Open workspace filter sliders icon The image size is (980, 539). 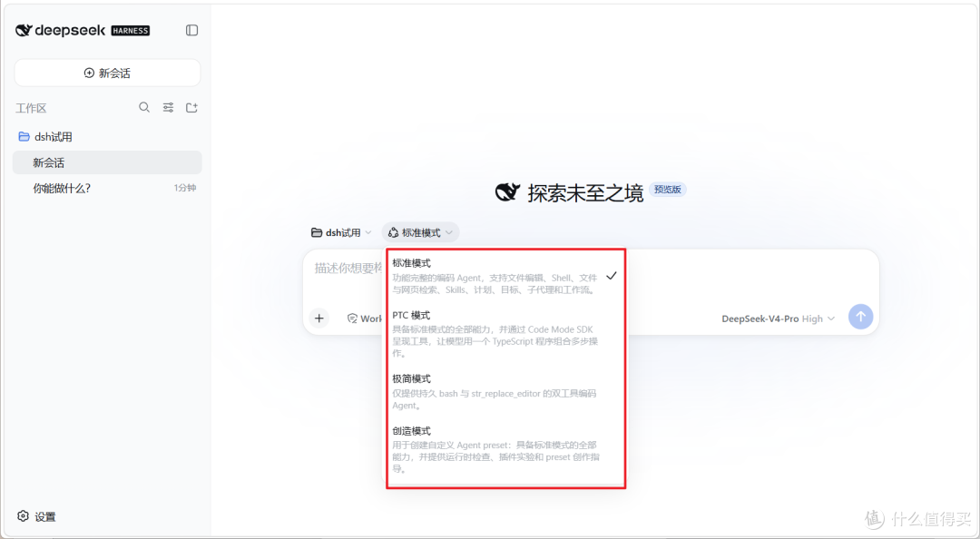pyautogui.click(x=168, y=108)
